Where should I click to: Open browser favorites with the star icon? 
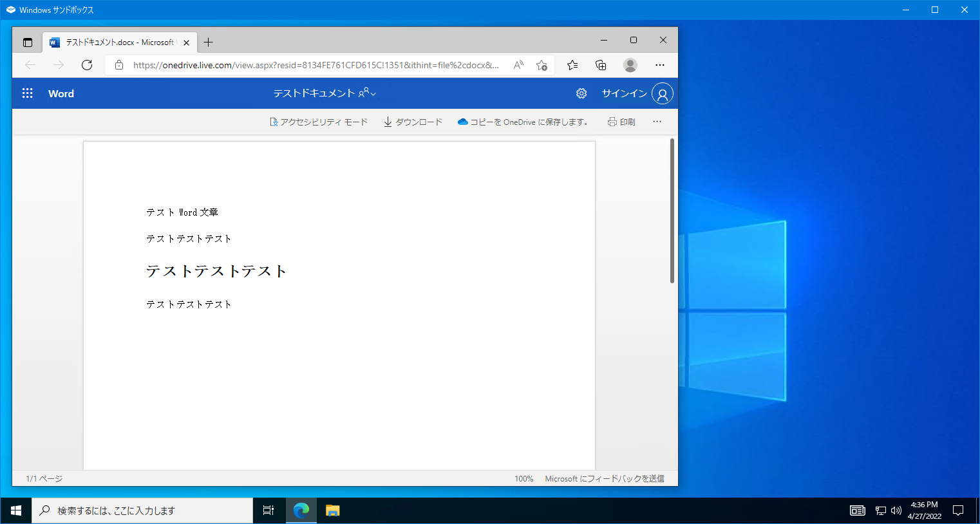(x=572, y=65)
